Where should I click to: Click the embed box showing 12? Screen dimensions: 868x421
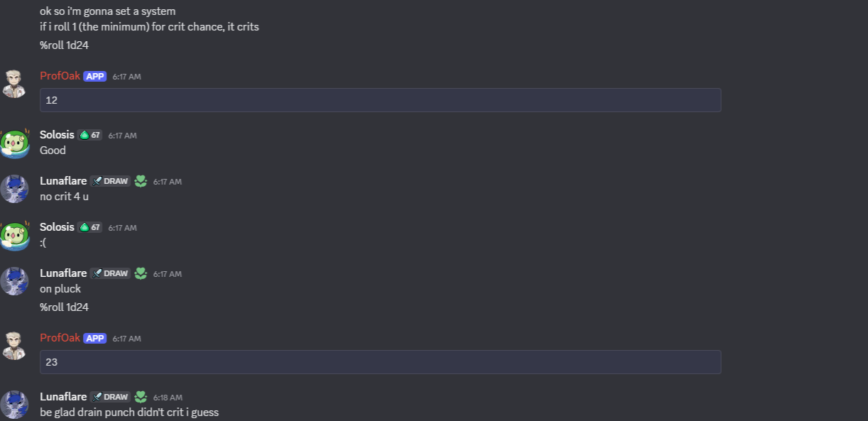pos(380,100)
